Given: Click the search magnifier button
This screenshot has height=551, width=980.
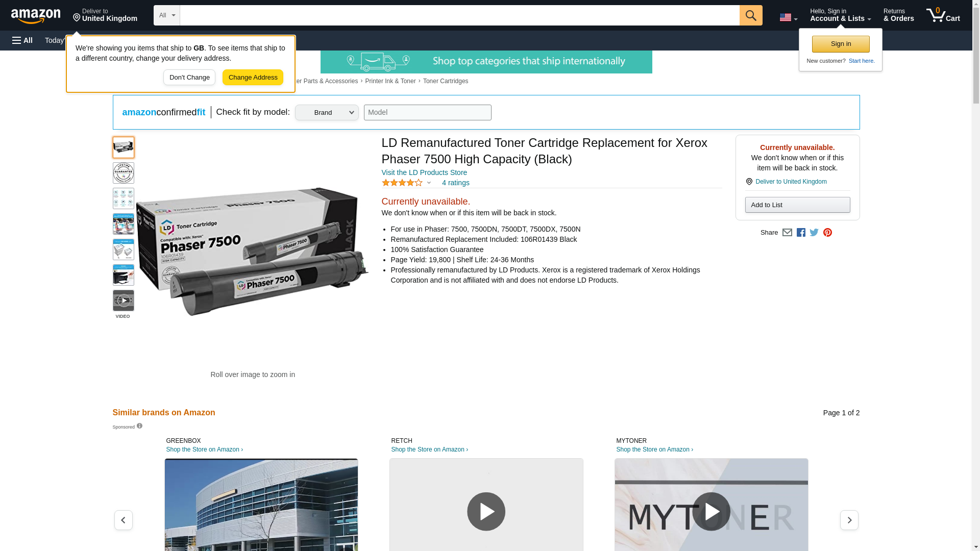Looking at the screenshot, I should [x=750, y=15].
